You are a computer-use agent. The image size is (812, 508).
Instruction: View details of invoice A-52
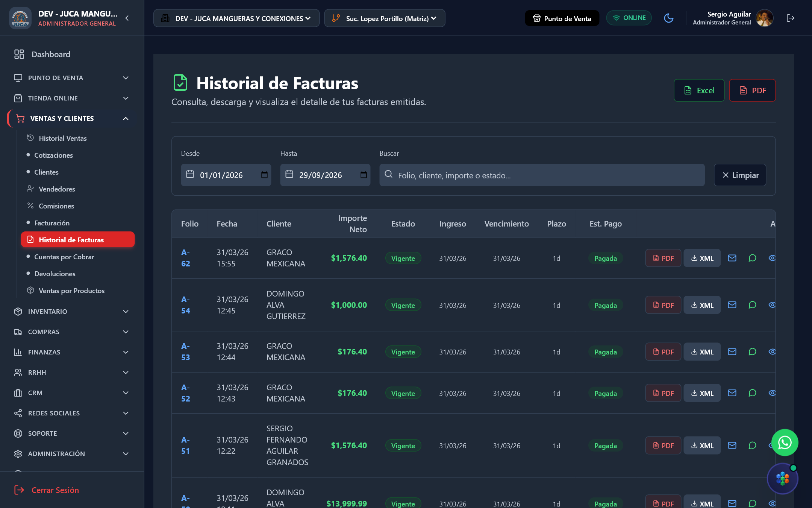[x=772, y=393]
